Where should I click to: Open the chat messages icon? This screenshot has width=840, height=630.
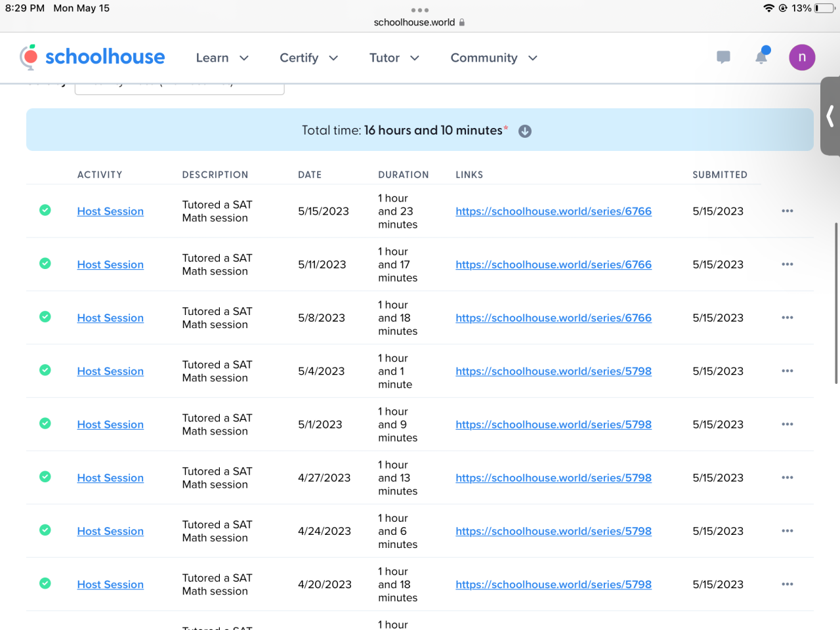click(724, 57)
